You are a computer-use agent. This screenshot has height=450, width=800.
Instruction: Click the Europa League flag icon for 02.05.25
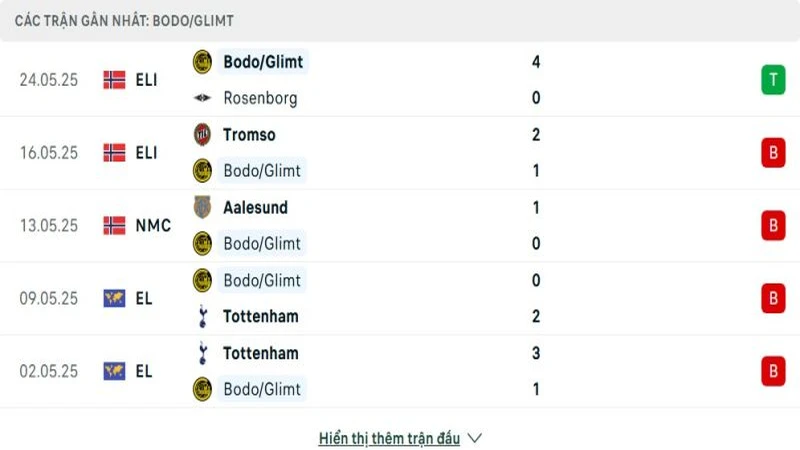[x=114, y=371]
